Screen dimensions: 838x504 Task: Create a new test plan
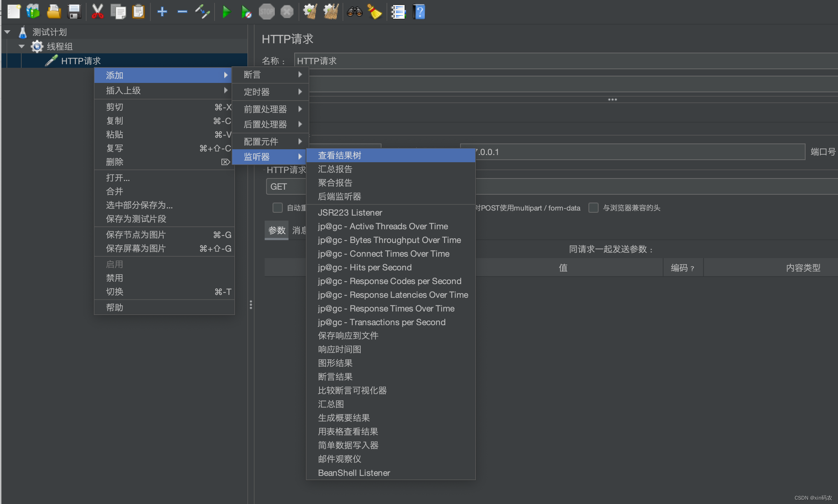(14, 12)
